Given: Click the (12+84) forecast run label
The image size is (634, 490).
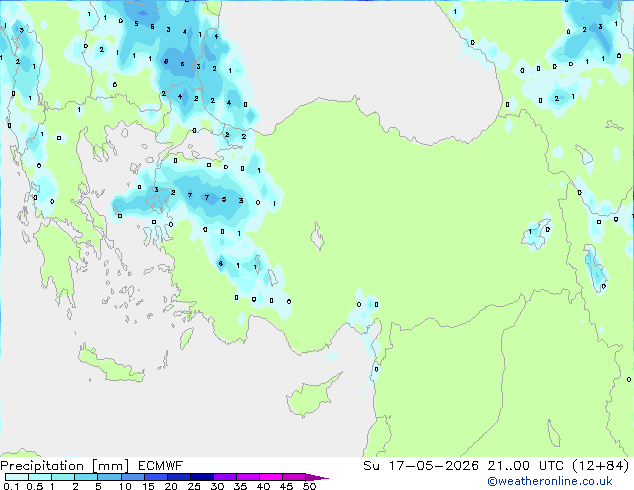Looking at the screenshot, I should 601,466.
